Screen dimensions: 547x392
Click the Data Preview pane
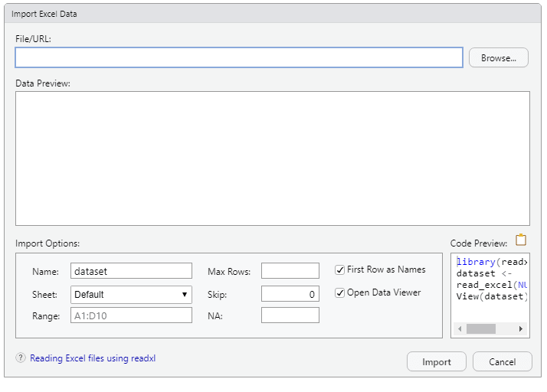[273, 158]
